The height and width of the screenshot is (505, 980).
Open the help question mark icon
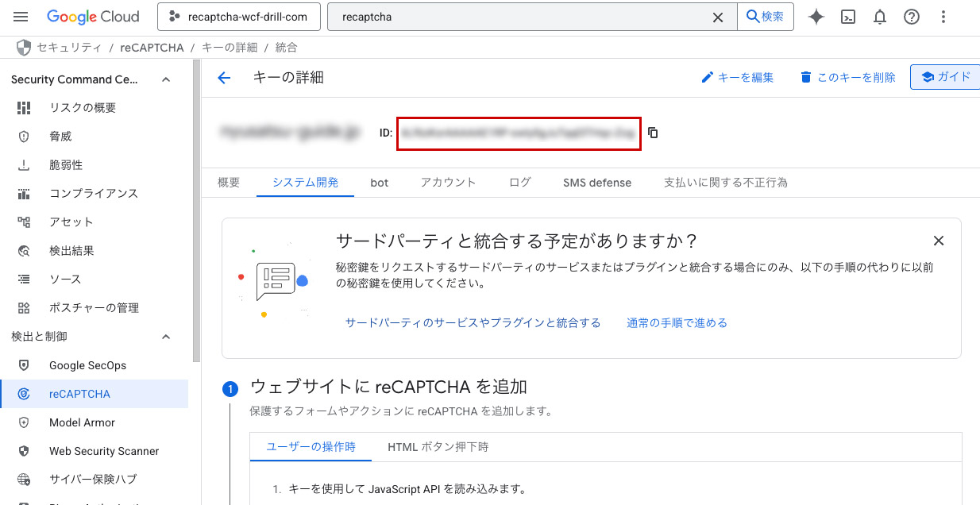tap(912, 17)
